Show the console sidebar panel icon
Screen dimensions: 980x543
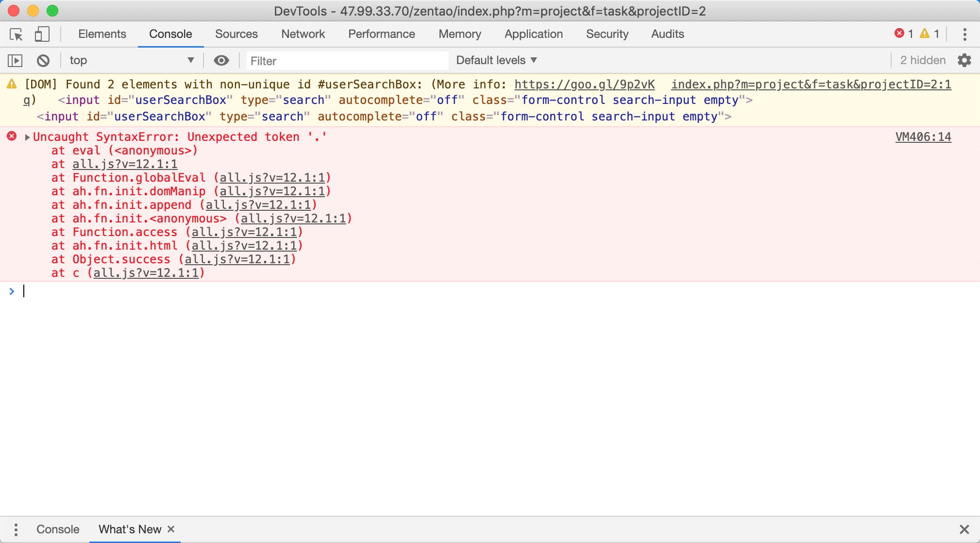[15, 61]
